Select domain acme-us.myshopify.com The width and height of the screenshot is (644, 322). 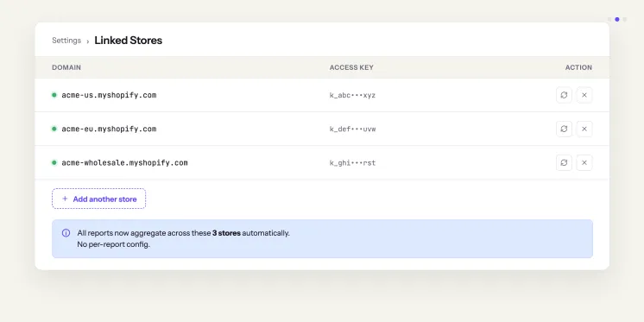click(x=109, y=95)
